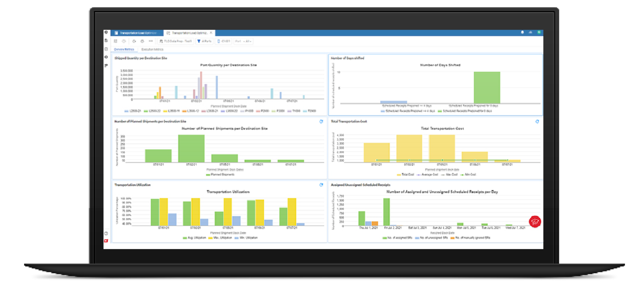Click the Assigned/Unassigned Scheduled Receipts heading
This screenshot has height=284, width=644.
tap(361, 185)
